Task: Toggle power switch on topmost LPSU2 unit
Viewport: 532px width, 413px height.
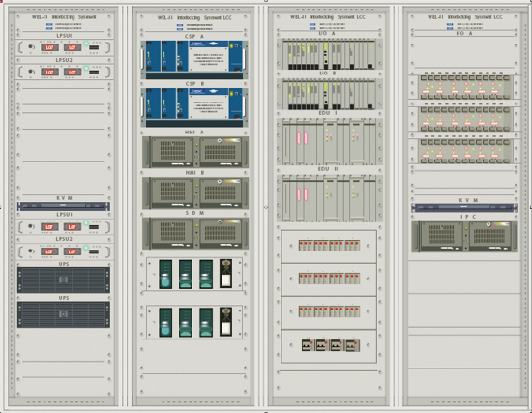Action: (x=94, y=72)
